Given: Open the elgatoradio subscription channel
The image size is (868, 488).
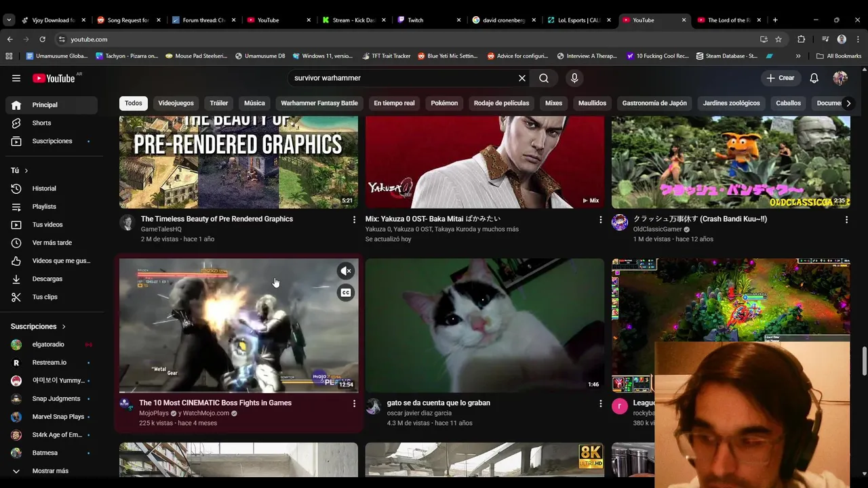Looking at the screenshot, I should (x=52, y=345).
